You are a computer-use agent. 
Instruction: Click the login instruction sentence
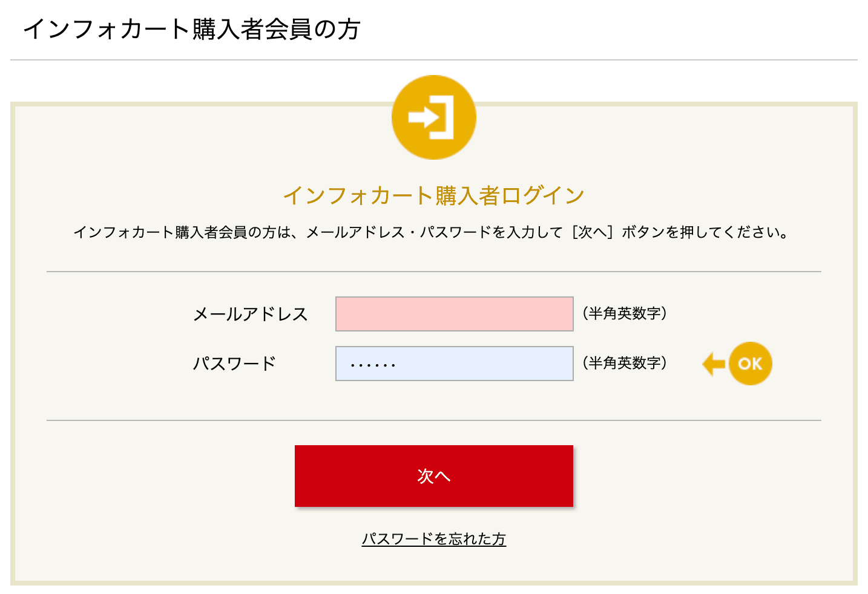tap(363, 232)
